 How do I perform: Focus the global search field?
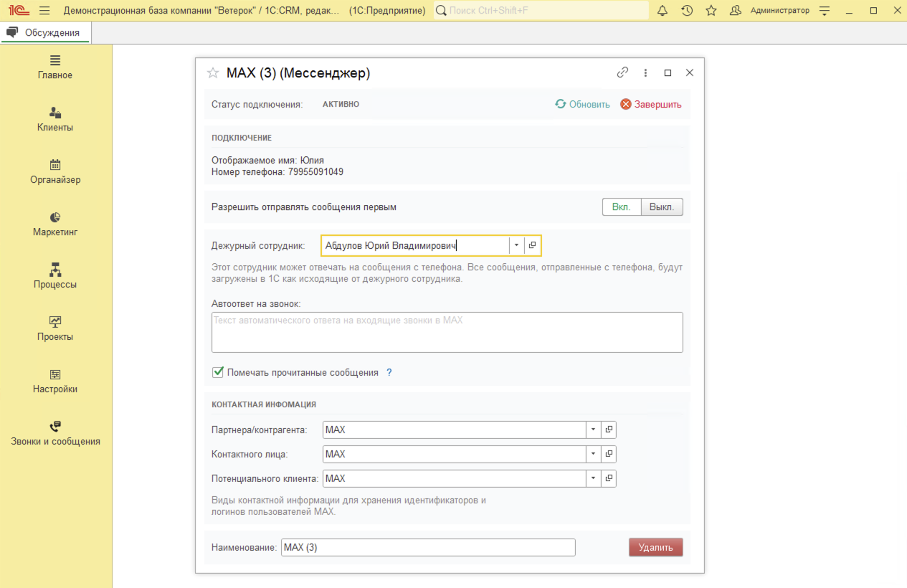tap(541, 11)
